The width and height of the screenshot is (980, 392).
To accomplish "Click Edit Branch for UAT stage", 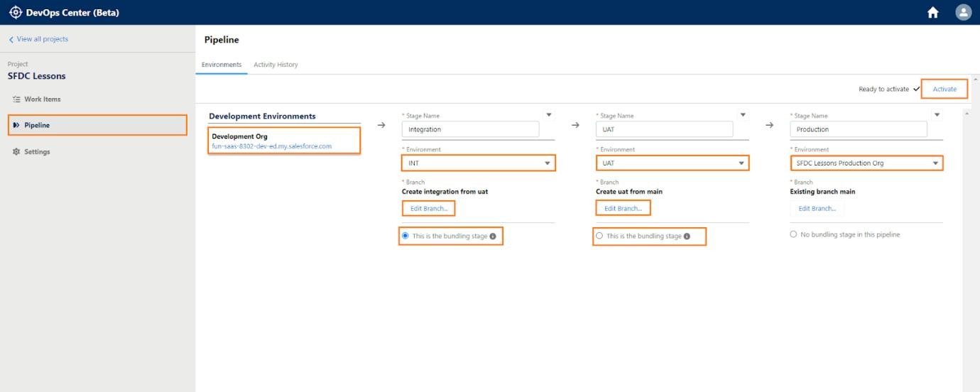I will pos(623,209).
